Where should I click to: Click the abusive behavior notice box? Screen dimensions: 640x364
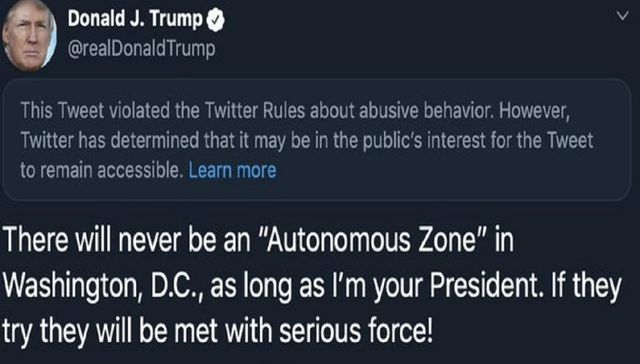[x=317, y=140]
